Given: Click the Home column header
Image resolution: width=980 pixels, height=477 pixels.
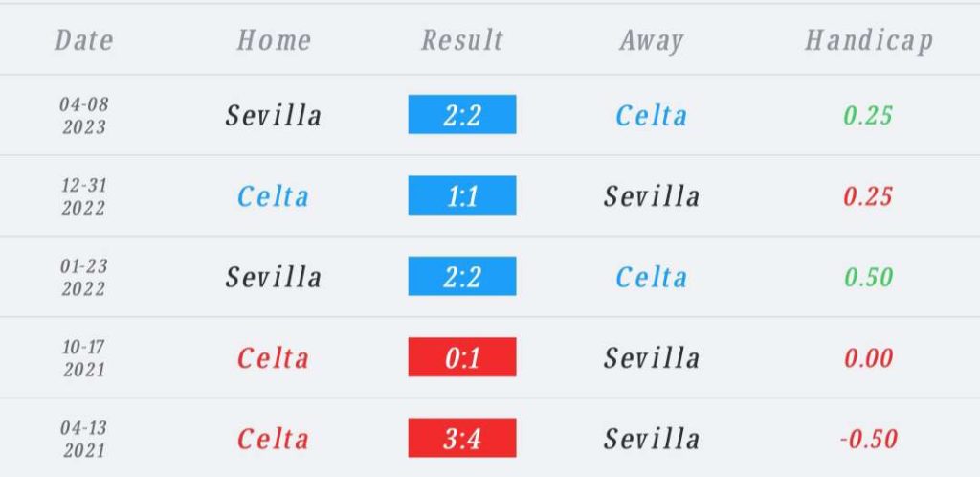Looking at the screenshot, I should pos(274,40).
